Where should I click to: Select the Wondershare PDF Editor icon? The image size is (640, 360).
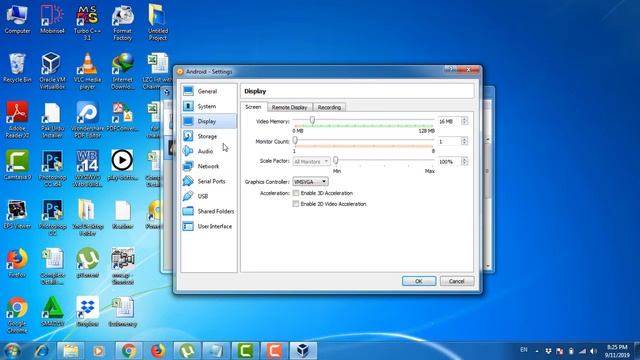(87, 120)
